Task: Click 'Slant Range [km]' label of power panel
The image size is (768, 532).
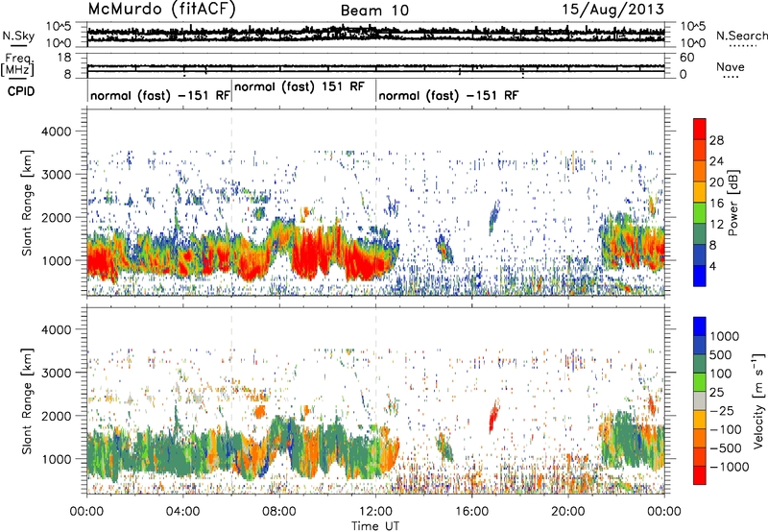Action: (27, 203)
